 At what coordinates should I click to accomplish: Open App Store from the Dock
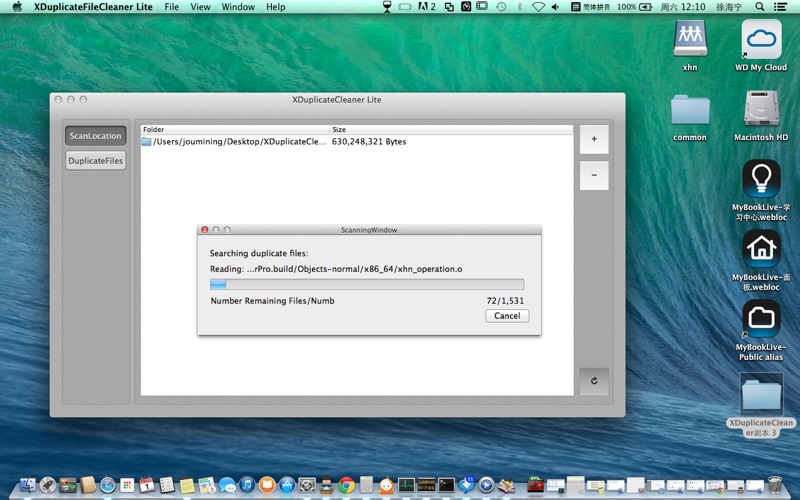click(287, 485)
